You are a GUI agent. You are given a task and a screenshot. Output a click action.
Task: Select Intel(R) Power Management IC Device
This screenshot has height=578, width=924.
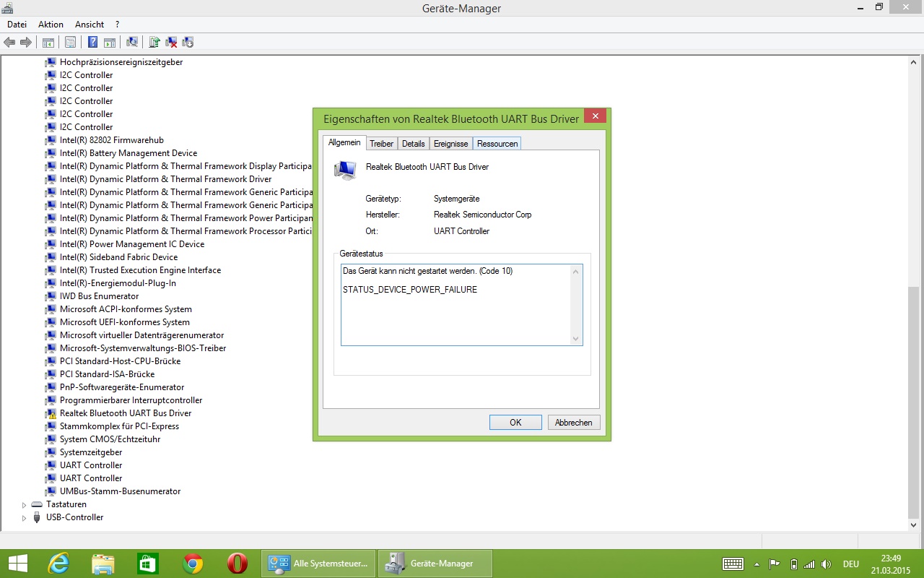[132, 244]
